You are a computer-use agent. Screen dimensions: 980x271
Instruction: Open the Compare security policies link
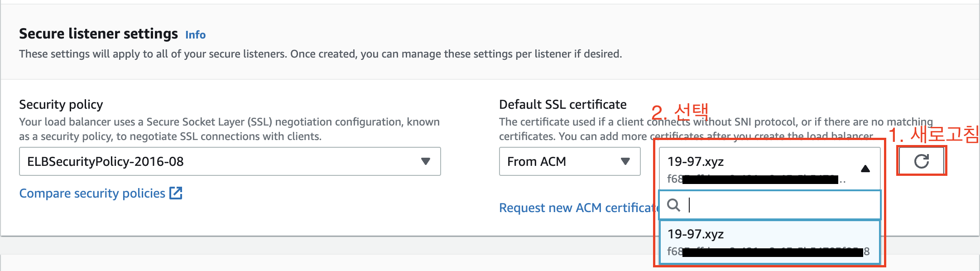92,194
